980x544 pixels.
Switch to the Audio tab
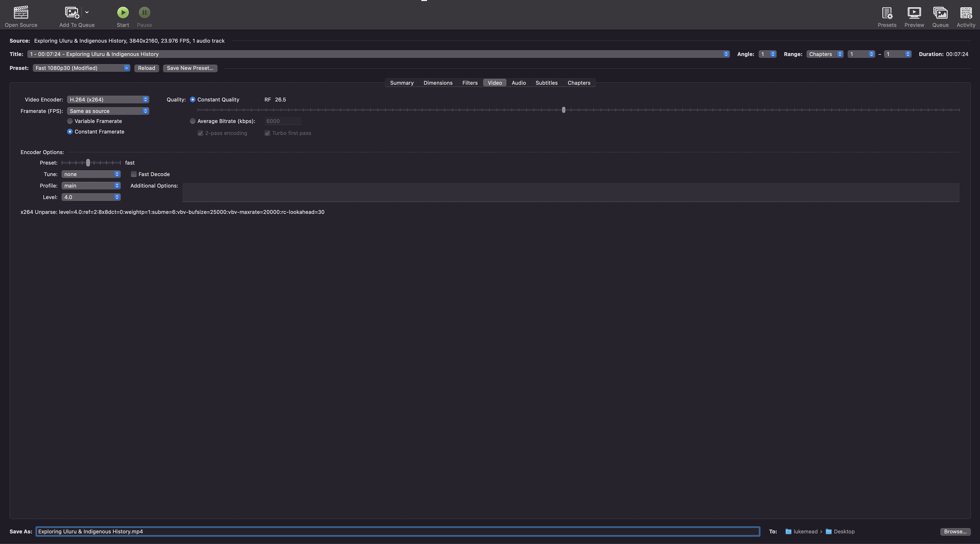[x=518, y=83]
